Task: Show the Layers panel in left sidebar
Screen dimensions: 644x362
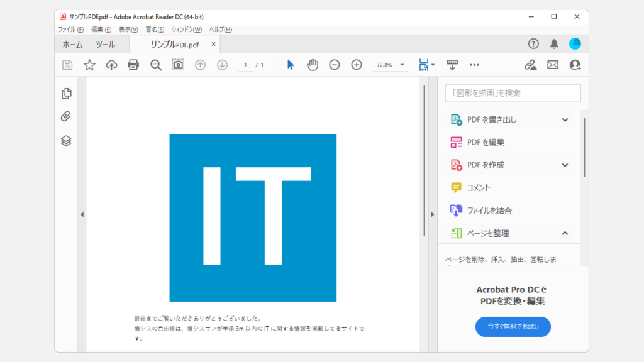Action: [66, 141]
